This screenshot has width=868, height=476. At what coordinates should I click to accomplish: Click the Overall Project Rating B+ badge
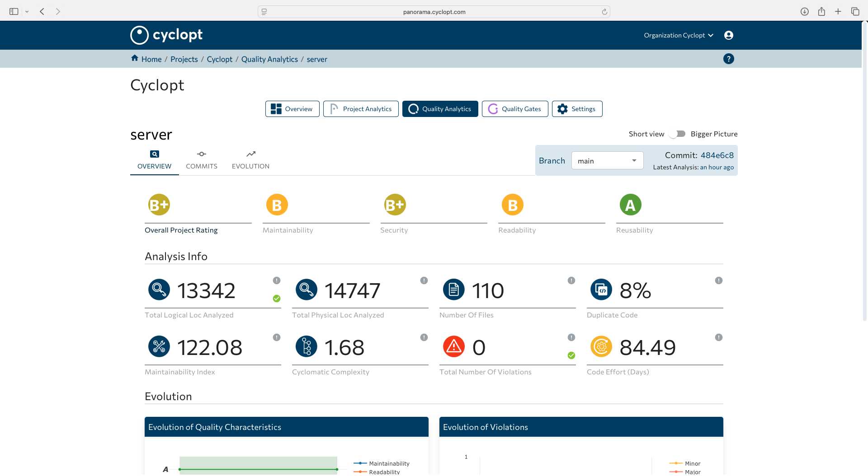159,205
